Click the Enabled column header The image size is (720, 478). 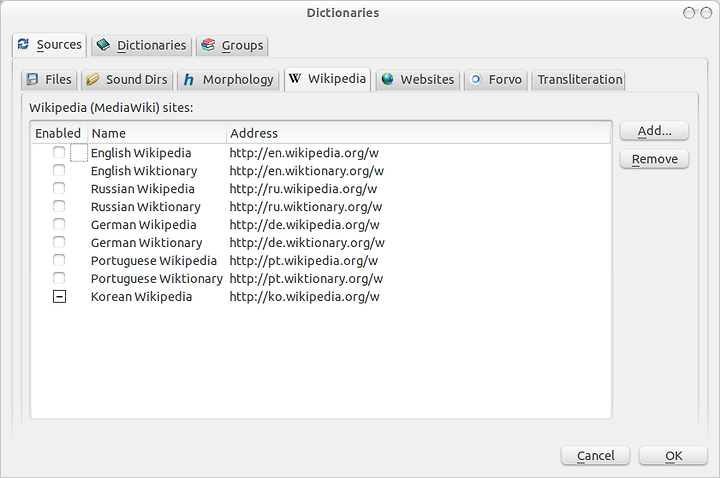pos(58,133)
